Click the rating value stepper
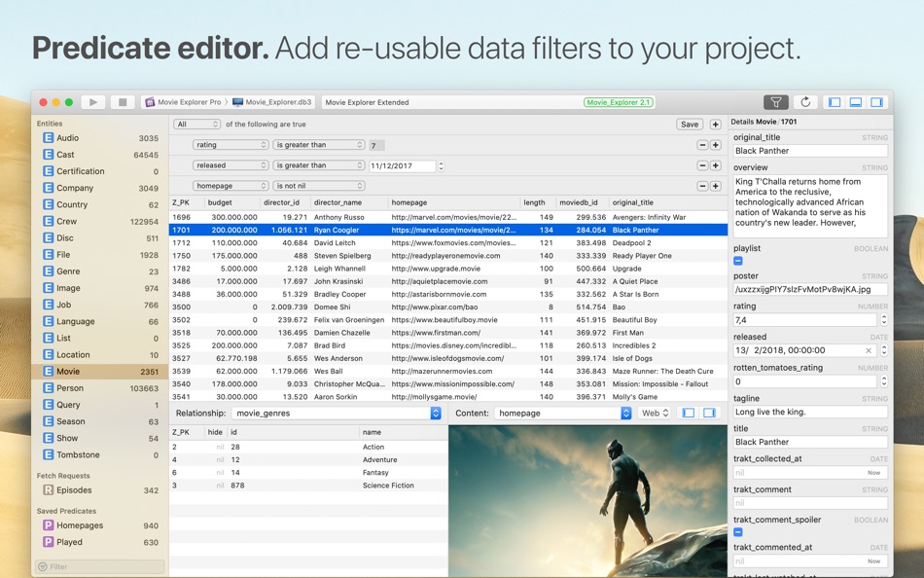The height and width of the screenshot is (578, 924). [884, 320]
